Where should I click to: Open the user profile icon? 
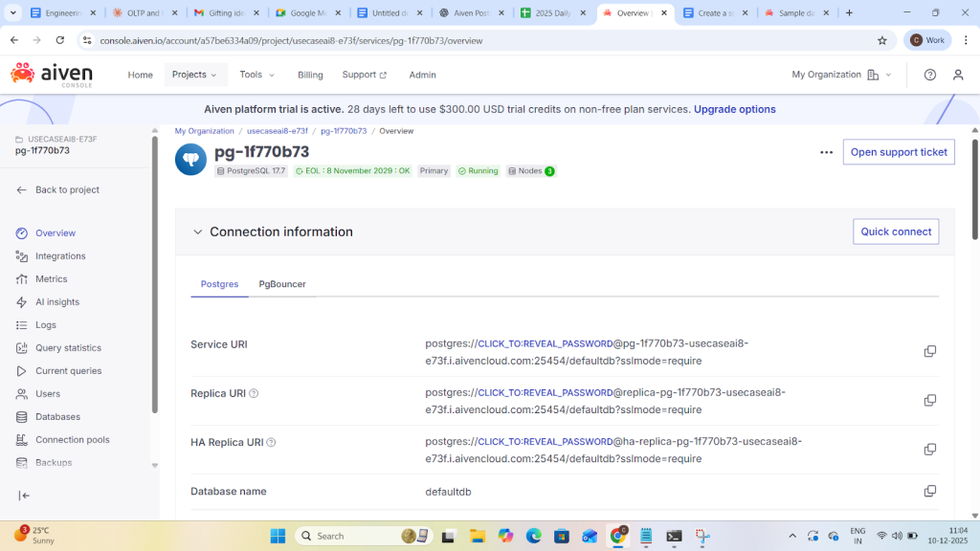click(x=958, y=75)
